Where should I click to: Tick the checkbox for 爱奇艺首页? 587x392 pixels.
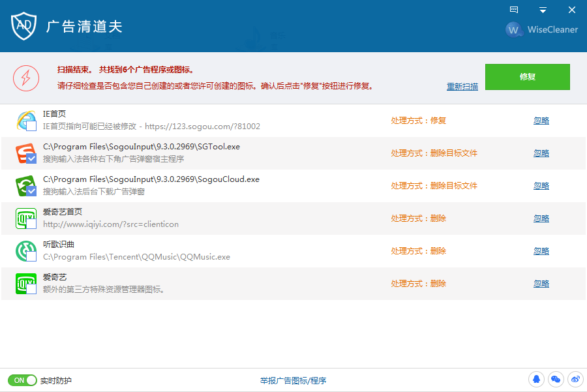coord(31,224)
